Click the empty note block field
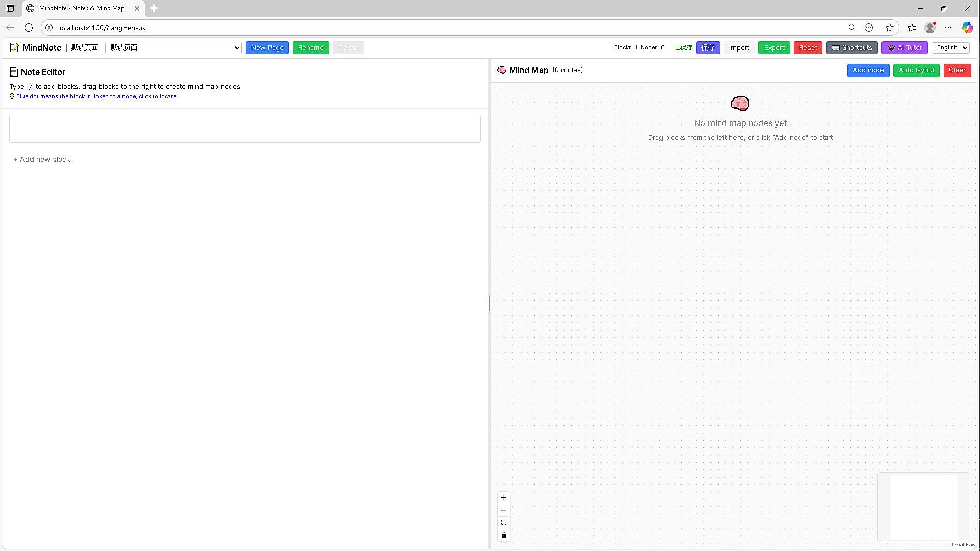980x551 pixels. tap(244, 129)
